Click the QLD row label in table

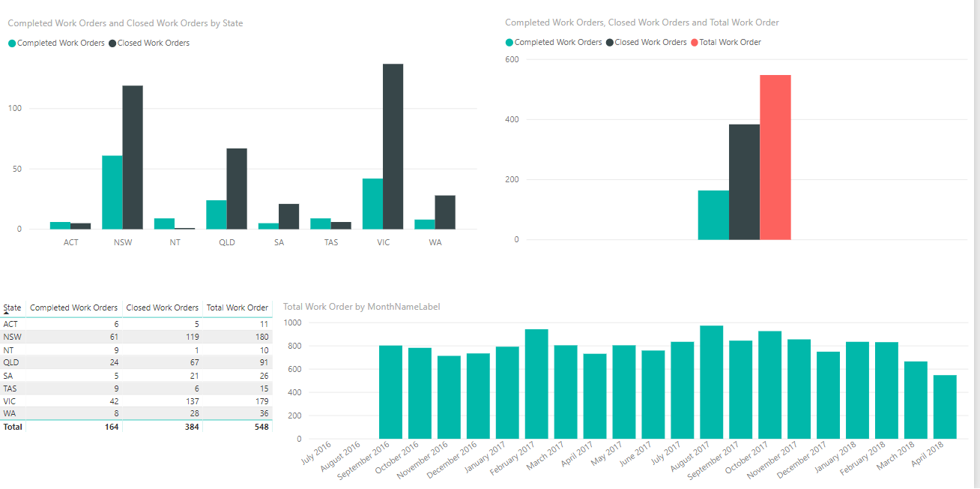tap(12, 362)
